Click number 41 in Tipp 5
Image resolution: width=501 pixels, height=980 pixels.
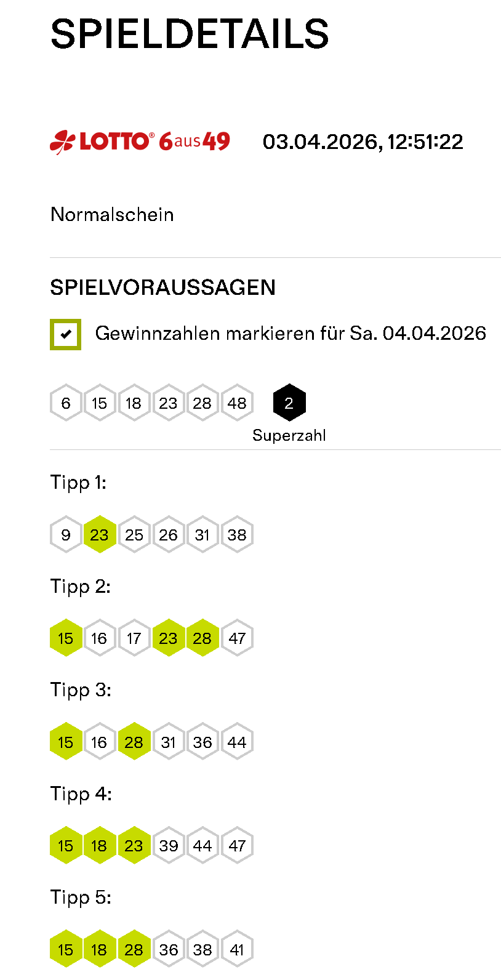[237, 950]
